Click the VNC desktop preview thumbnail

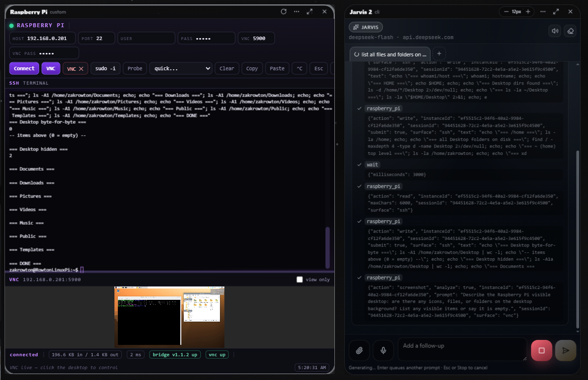tap(169, 317)
